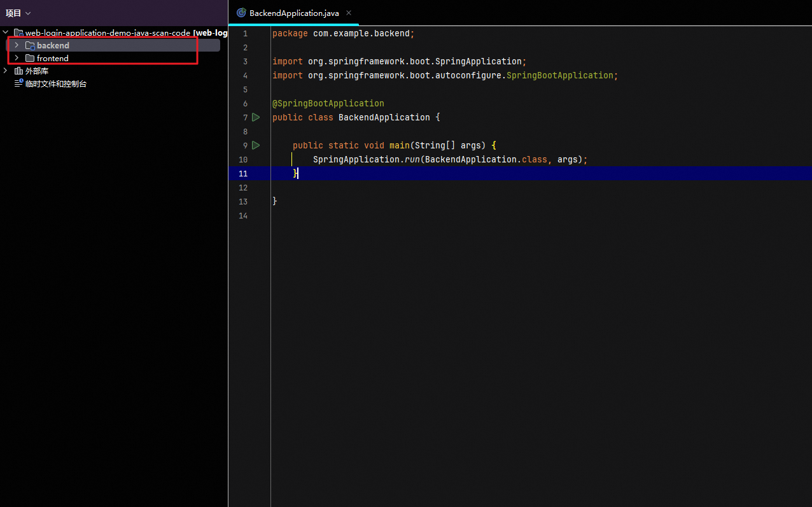Select the frontend tree row label
Image resolution: width=812 pixels, height=507 pixels.
tap(53, 58)
